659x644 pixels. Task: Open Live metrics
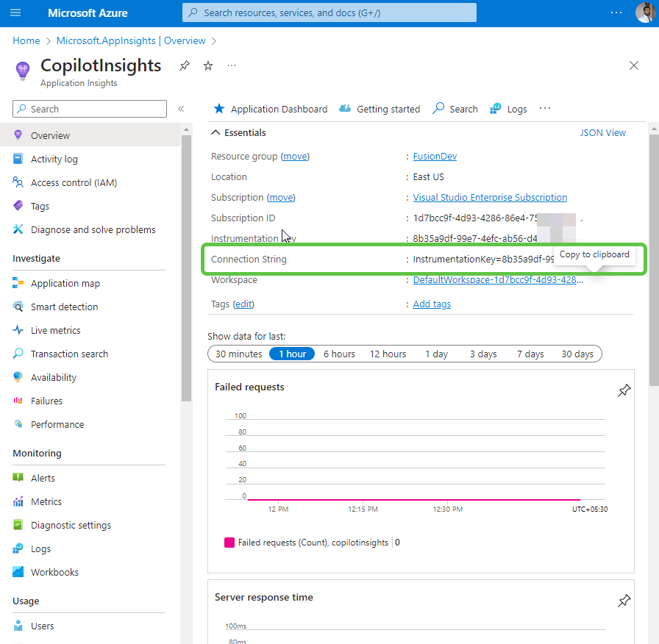(x=57, y=330)
